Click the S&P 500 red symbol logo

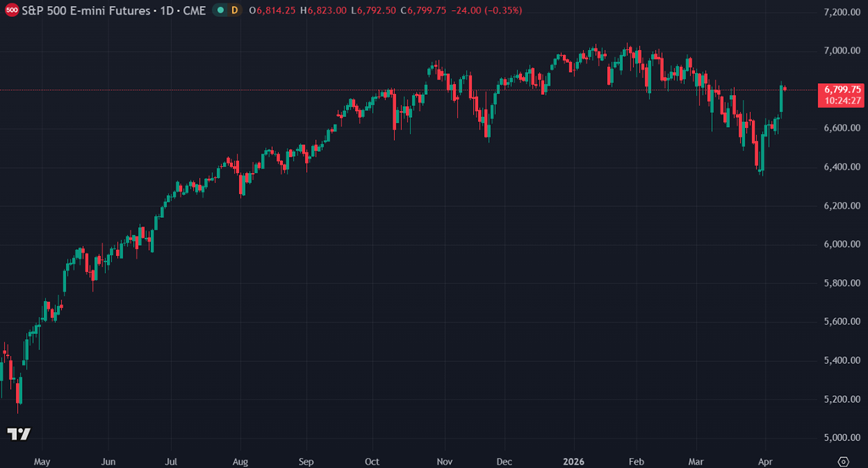12,10
